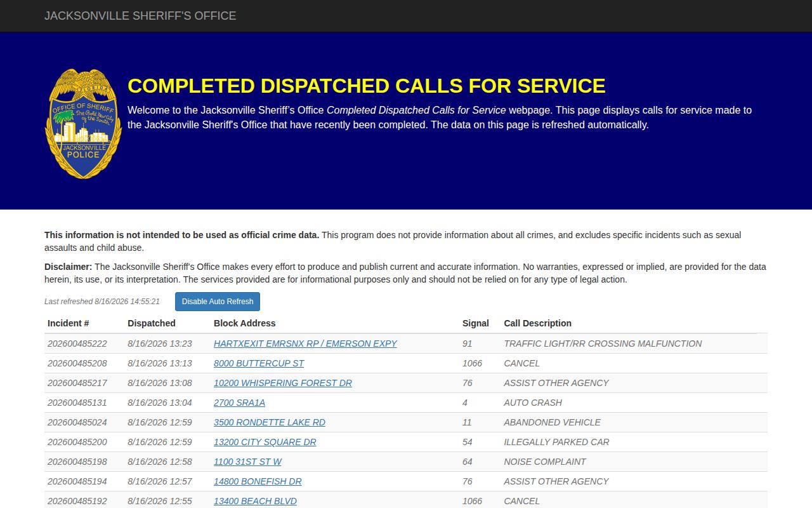812x508 pixels.
Task: Select incident number 202600485194
Action: coord(77,481)
